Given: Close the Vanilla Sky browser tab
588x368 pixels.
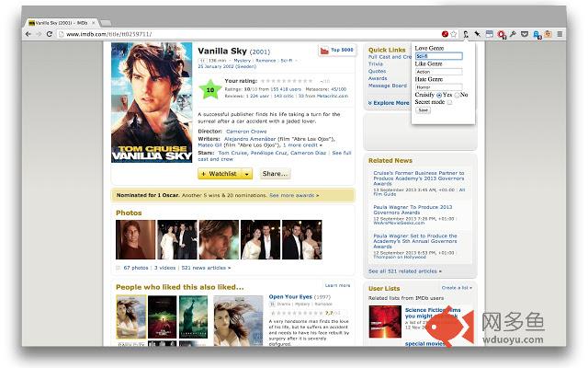Looking at the screenshot, I should (x=94, y=23).
